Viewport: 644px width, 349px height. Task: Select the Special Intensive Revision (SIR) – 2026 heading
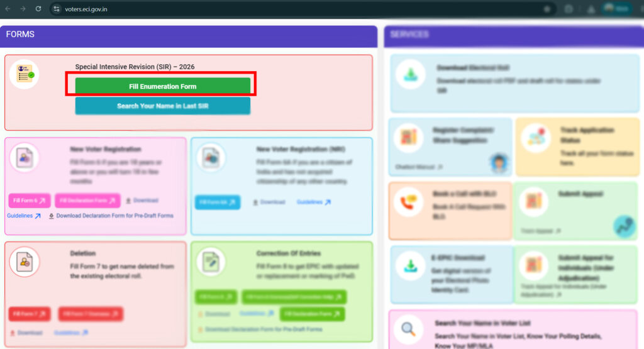[x=135, y=67]
